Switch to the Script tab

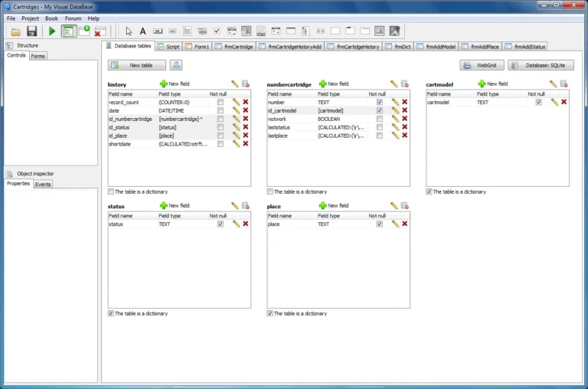point(168,47)
